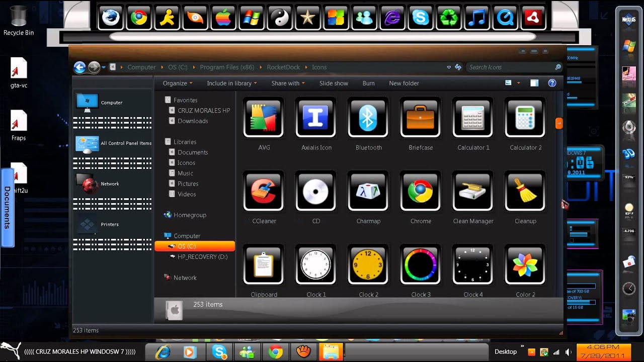This screenshot has width=644, height=362.
Task: Click the Slide show button
Action: coord(334,83)
